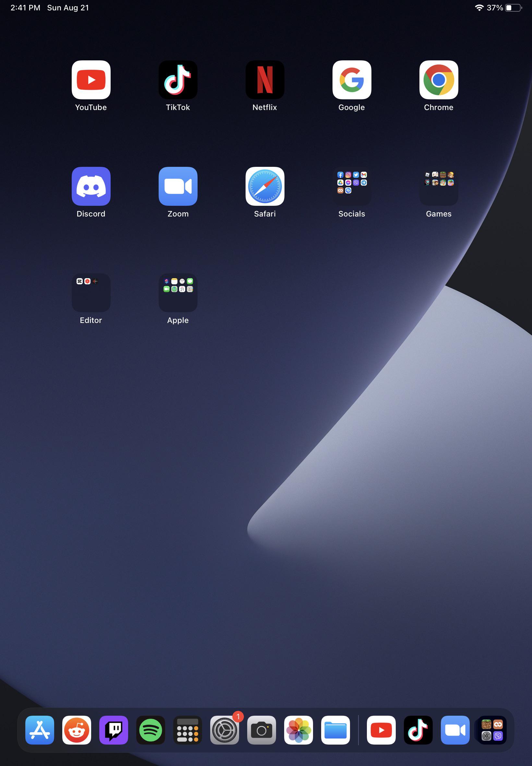Viewport: 532px width, 766px height.
Task: Expand the Editor folder
Action: [91, 292]
